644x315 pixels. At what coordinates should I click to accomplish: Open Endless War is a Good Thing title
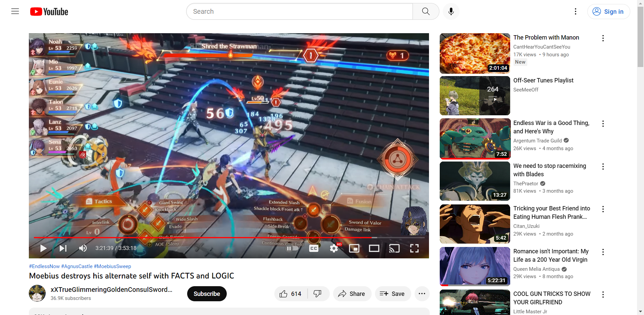pos(551,127)
